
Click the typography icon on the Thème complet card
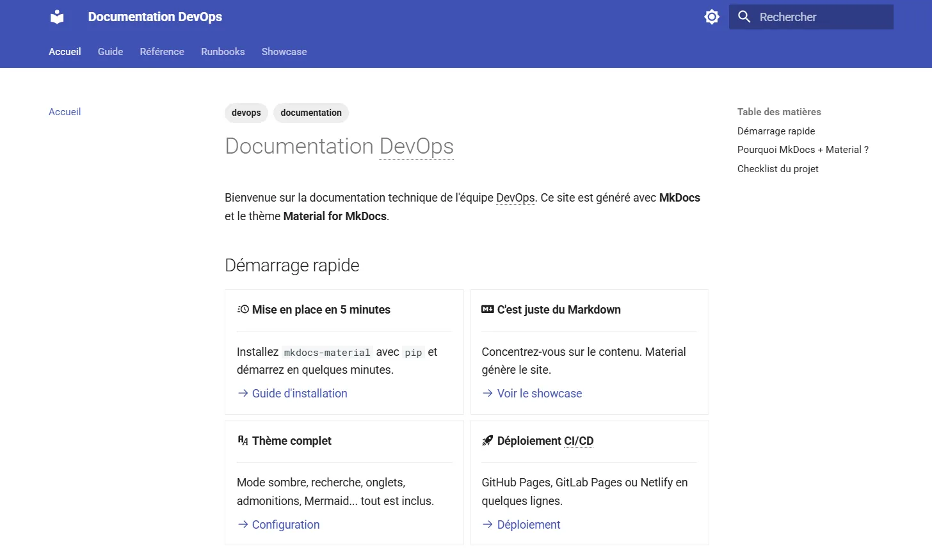[x=243, y=440]
